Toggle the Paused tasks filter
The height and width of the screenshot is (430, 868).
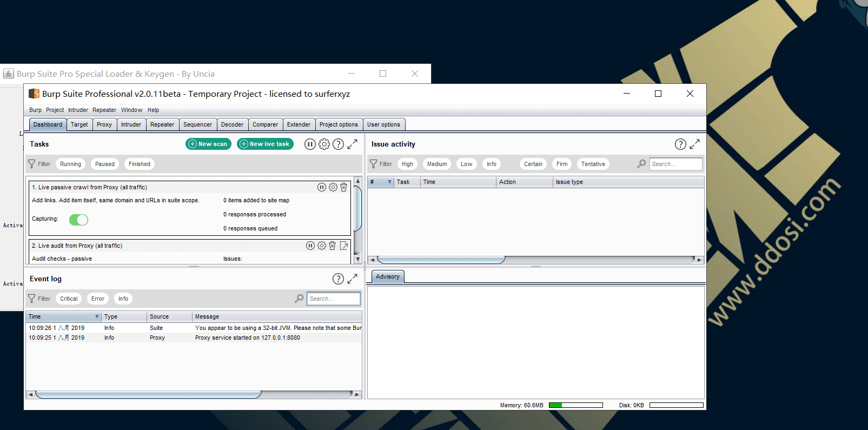tap(105, 164)
